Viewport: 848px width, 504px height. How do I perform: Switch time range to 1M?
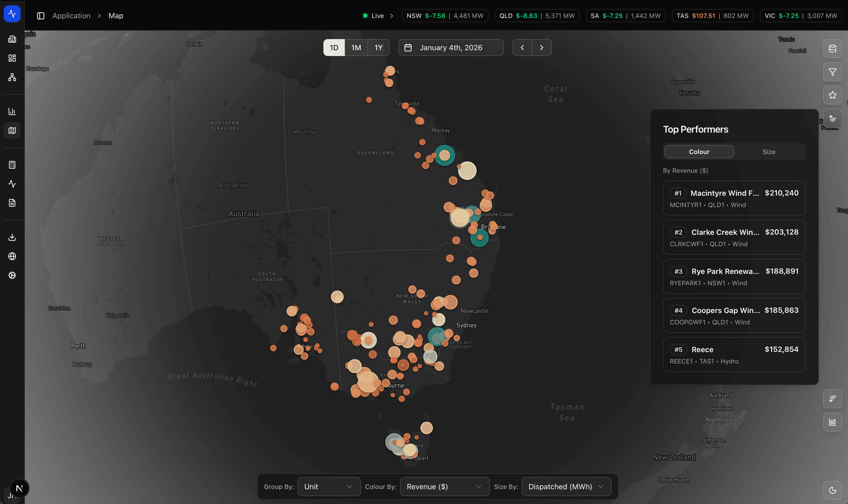[356, 48]
